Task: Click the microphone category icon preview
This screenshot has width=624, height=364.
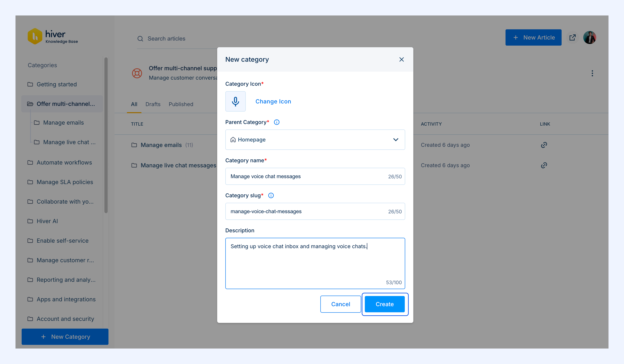Action: tap(235, 101)
